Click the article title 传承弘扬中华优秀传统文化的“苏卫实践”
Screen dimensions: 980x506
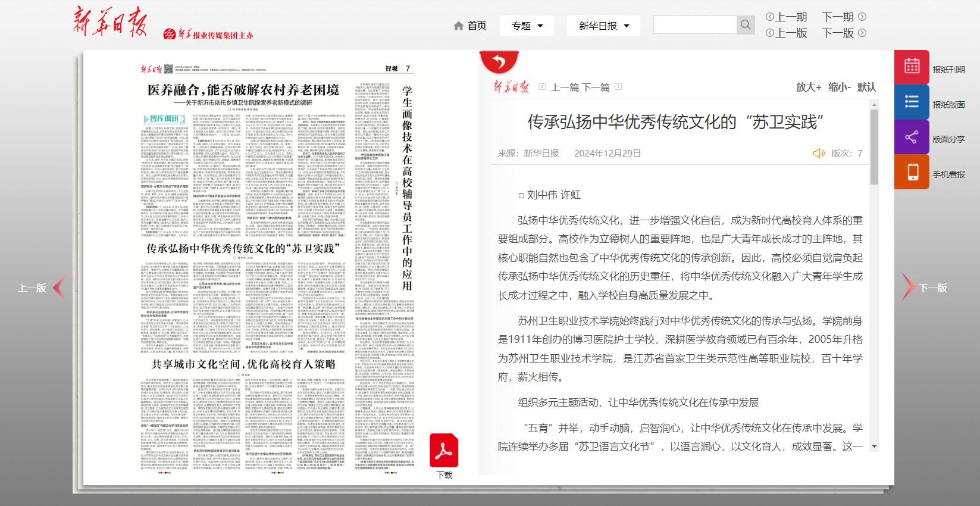click(x=675, y=122)
